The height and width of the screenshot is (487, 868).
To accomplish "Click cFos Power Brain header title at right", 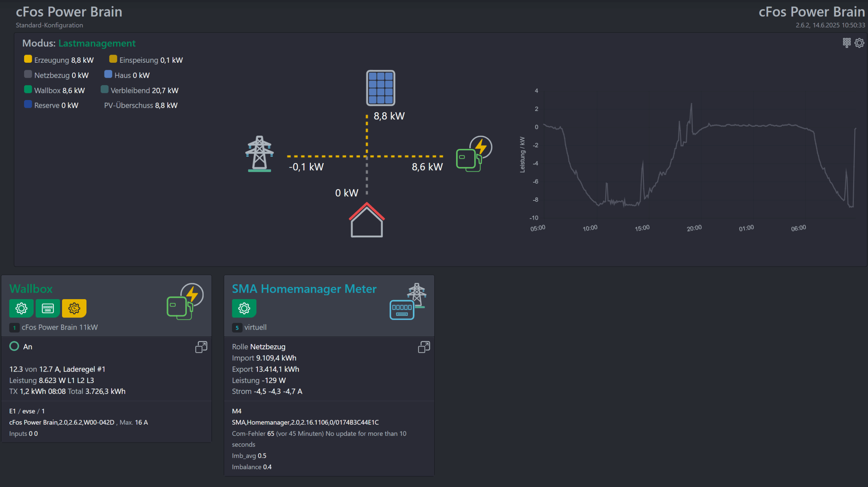I will [812, 12].
